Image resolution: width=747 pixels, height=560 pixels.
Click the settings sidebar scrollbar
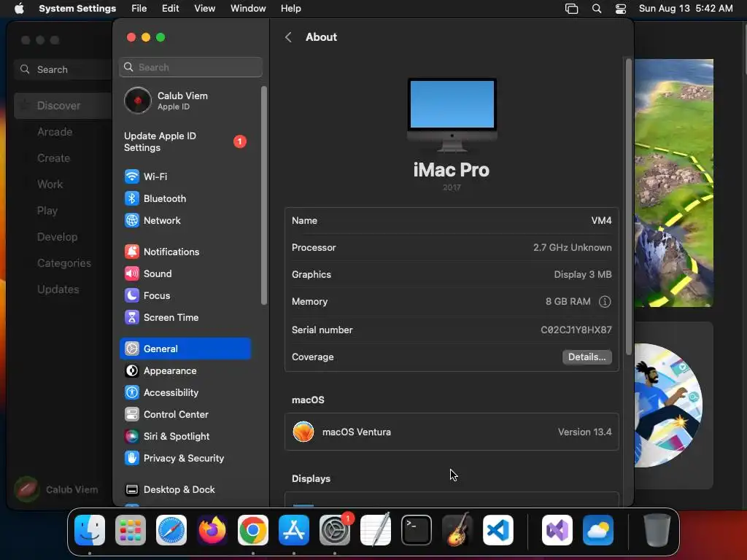(x=264, y=195)
